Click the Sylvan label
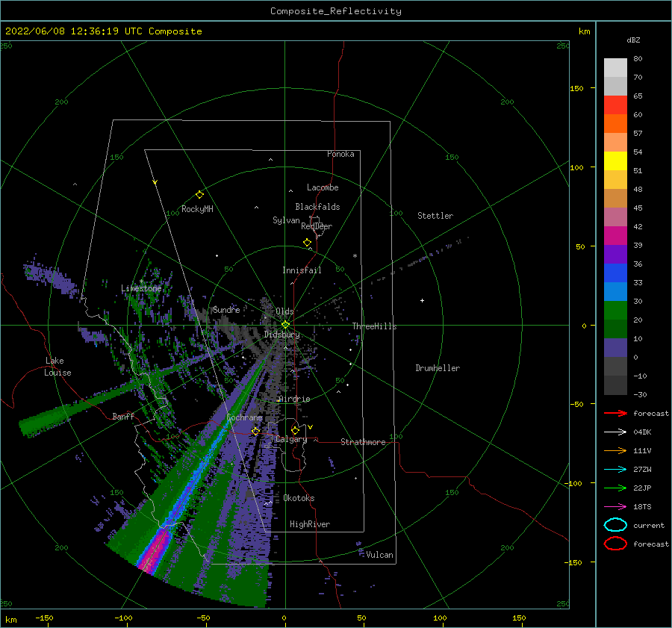The height and width of the screenshot is (628, 672). click(286, 220)
